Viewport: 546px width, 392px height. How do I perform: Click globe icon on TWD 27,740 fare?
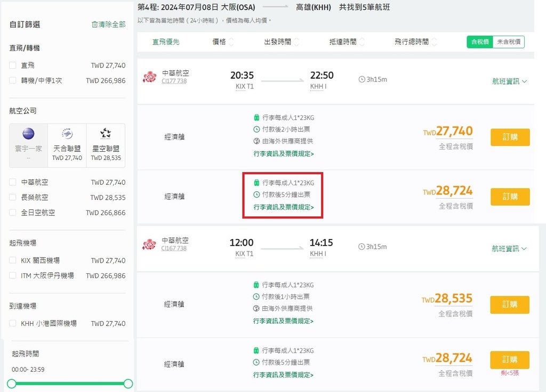(x=256, y=141)
